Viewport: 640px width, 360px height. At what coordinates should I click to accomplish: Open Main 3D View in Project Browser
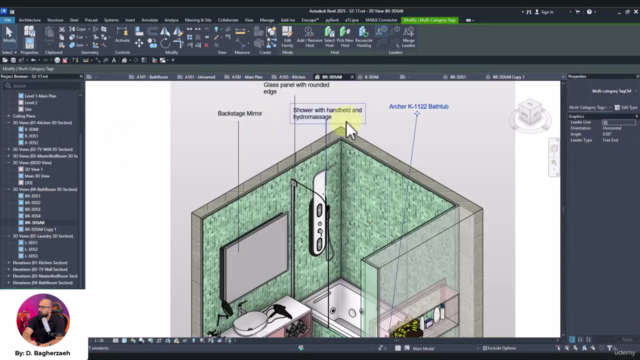click(37, 176)
